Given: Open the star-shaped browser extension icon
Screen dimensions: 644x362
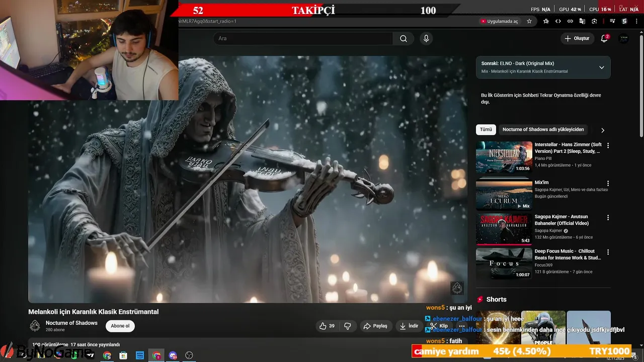Looking at the screenshot, I should click(x=546, y=21).
